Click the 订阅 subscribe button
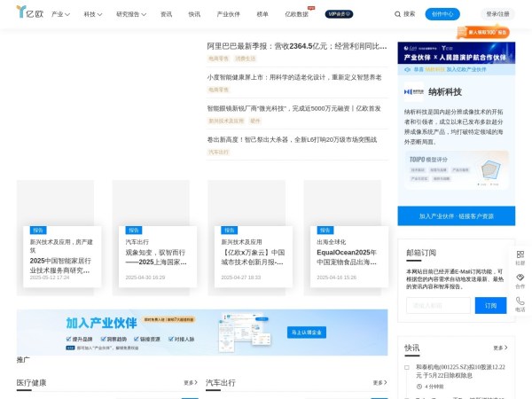Image resolution: width=532 pixels, height=399 pixels. 490,305
